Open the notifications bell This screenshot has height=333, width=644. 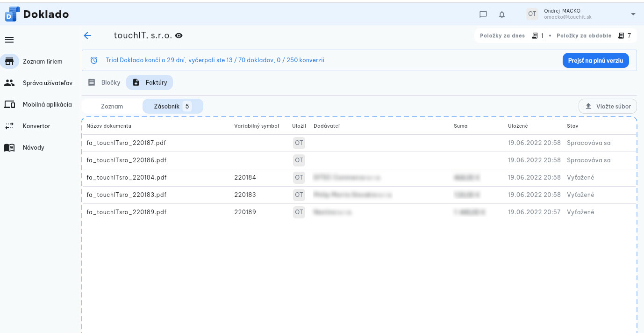pos(502,14)
